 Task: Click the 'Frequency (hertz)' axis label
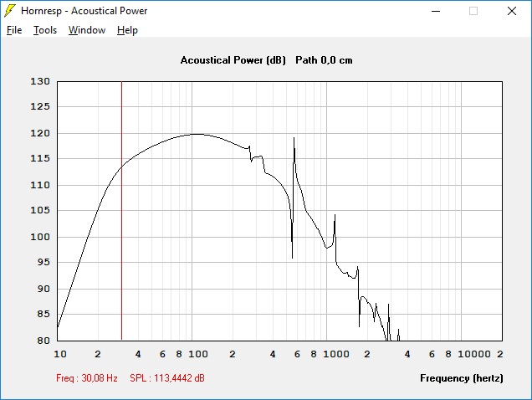click(x=462, y=378)
